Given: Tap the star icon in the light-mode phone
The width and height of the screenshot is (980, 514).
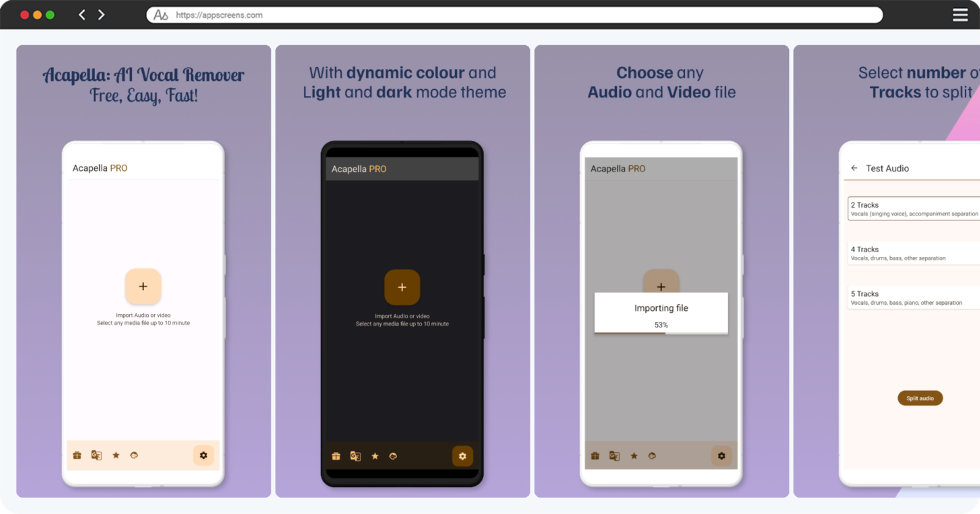Looking at the screenshot, I should 116,455.
